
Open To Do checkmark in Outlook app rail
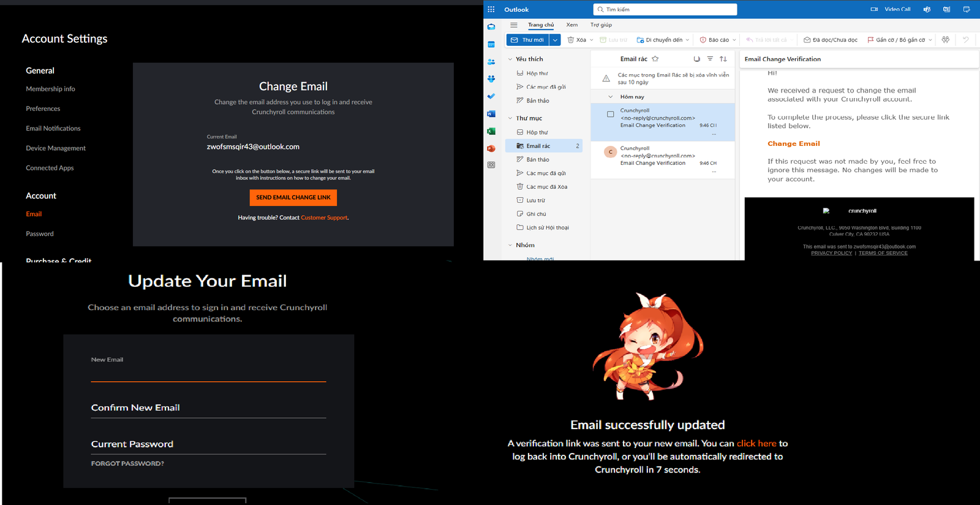point(491,96)
